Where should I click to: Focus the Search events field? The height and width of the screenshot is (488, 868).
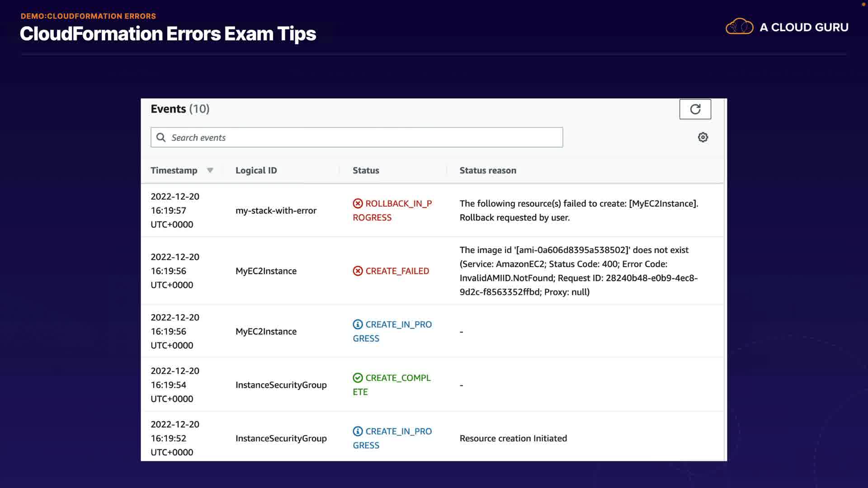[x=362, y=137]
